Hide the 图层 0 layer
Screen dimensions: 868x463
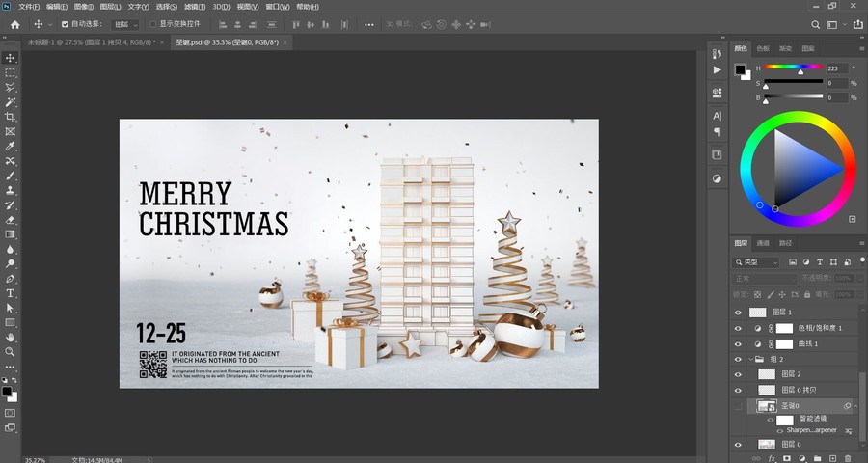click(x=738, y=444)
